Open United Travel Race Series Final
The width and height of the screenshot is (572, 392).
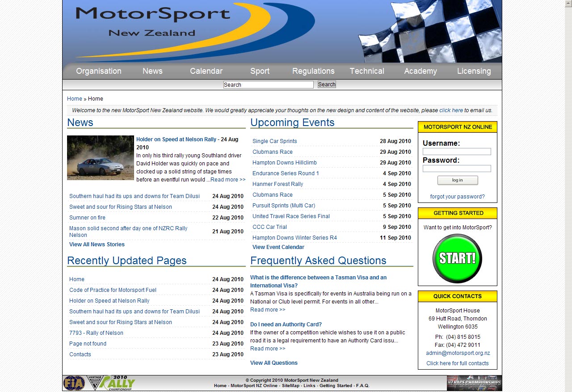291,216
